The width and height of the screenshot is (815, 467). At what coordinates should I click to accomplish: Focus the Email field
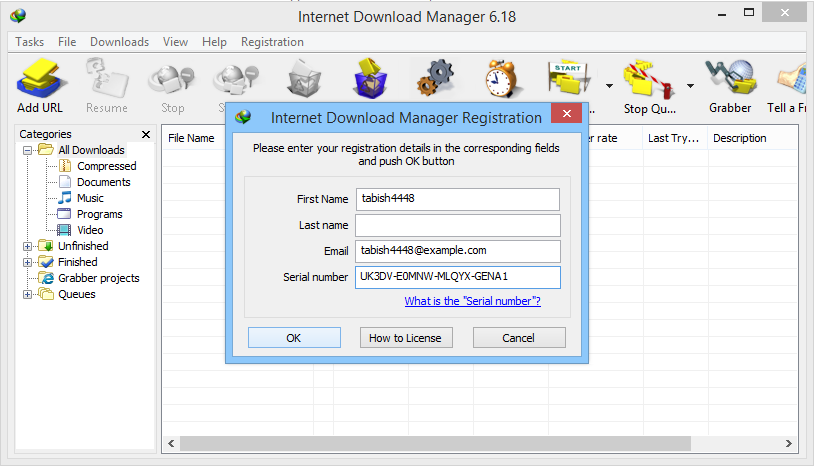(x=457, y=251)
